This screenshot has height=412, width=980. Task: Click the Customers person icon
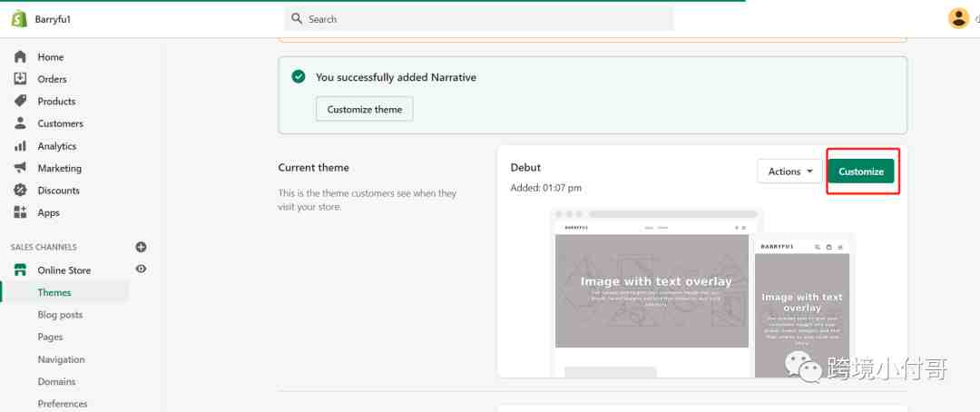pyautogui.click(x=20, y=123)
